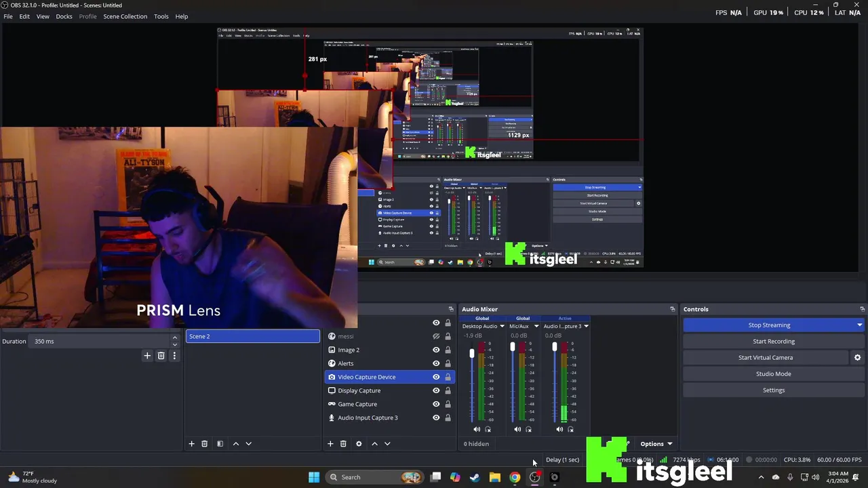
Task: Remove selected scene with trash icon
Action: pyautogui.click(x=204, y=443)
